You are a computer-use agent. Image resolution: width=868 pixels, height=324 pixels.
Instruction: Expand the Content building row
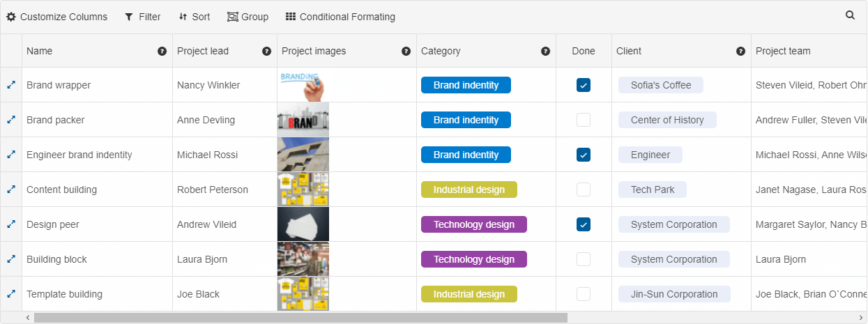(x=11, y=190)
